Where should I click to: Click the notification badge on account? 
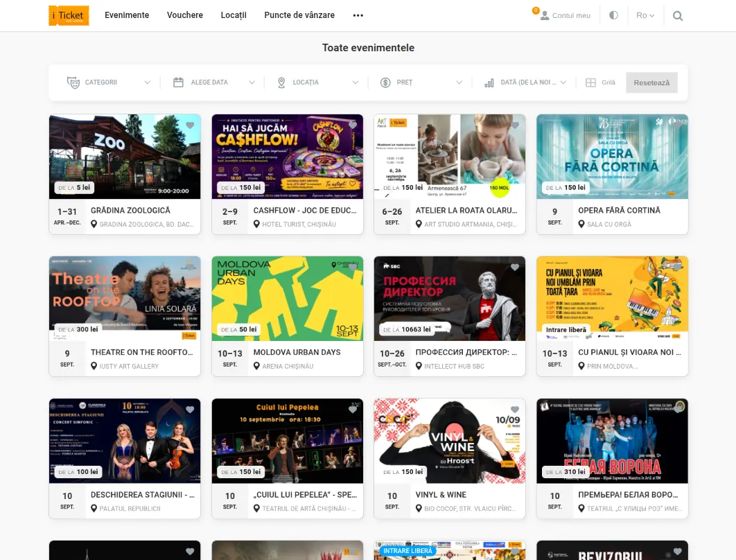coord(536,10)
